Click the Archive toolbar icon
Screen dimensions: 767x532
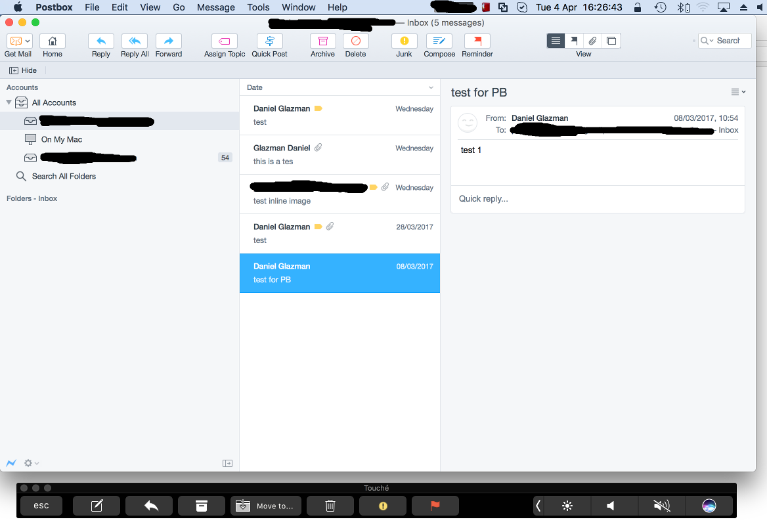pos(322,41)
